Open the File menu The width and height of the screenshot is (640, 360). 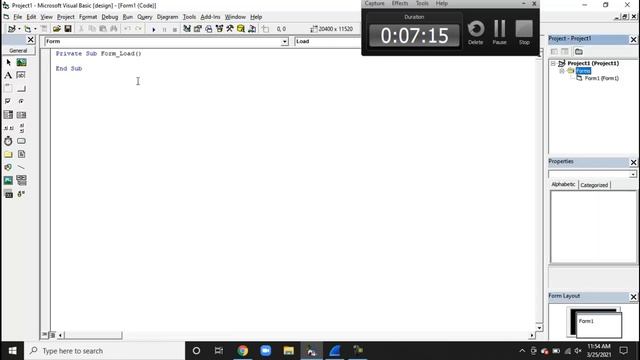pyautogui.click(x=18, y=17)
